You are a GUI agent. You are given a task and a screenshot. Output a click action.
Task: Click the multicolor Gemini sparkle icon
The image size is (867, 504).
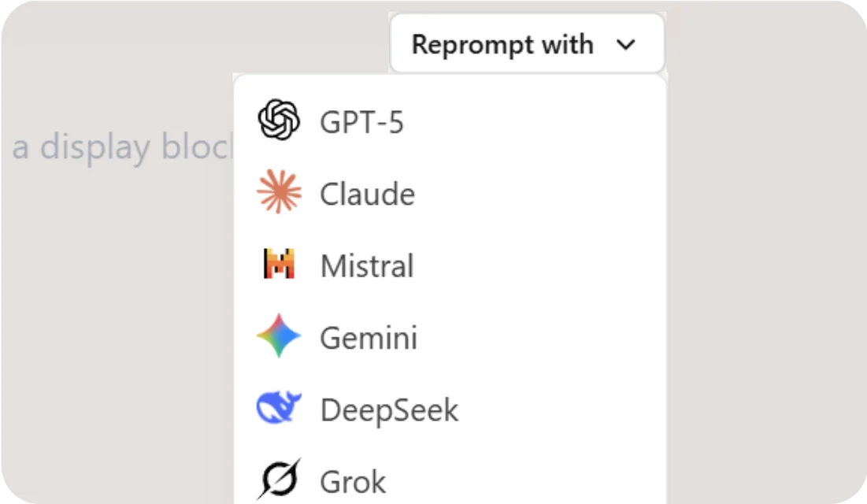tap(279, 336)
